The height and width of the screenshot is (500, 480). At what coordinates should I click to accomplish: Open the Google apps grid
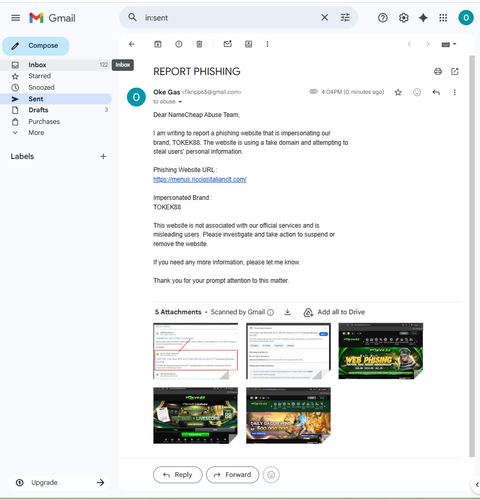coord(443,18)
